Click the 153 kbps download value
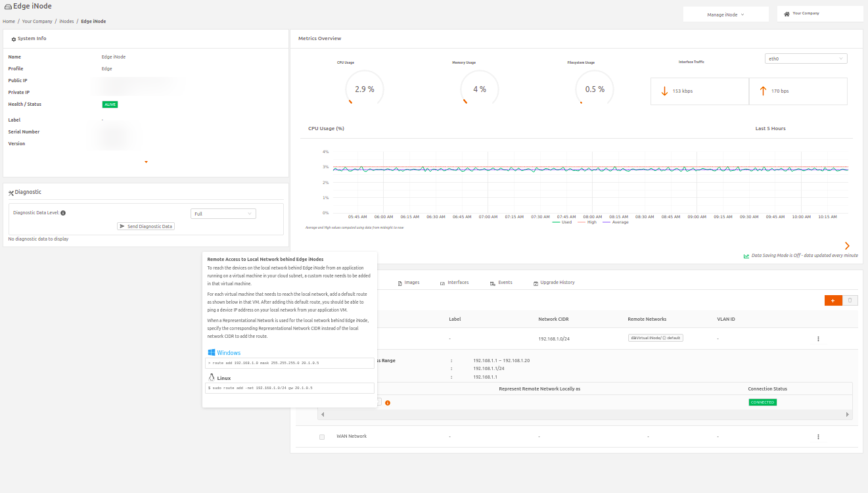 point(683,91)
